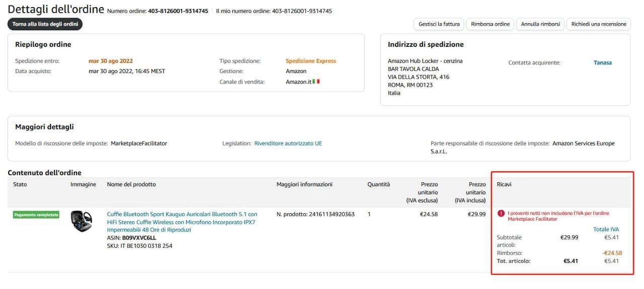Click the Totale IVA link

pos(606,229)
